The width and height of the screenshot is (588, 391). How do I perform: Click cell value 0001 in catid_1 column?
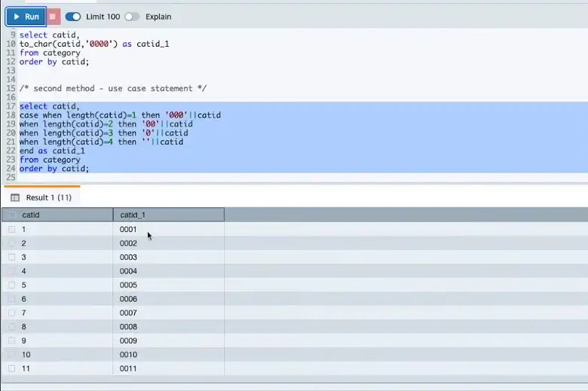pos(128,230)
